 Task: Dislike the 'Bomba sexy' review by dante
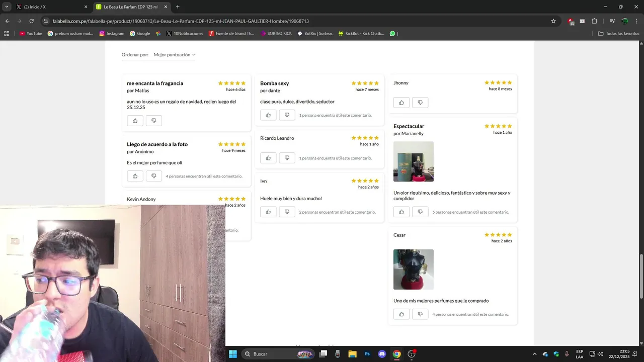287,115
